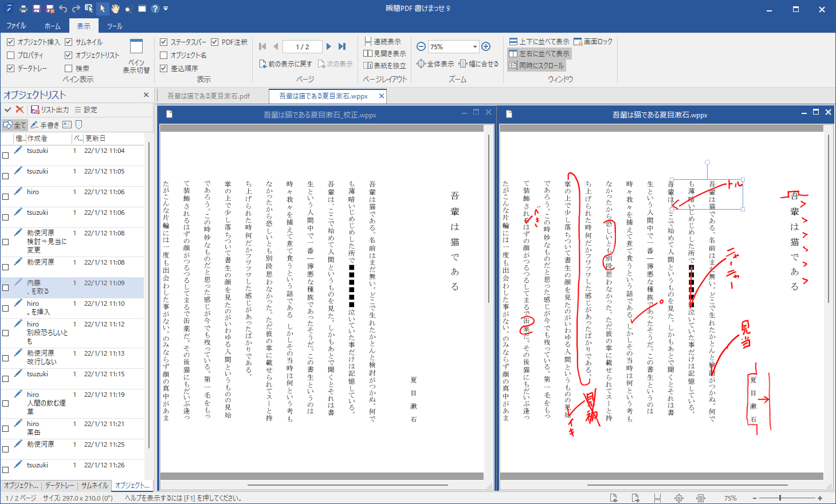
Task: Go to next page arrow
Action: (x=329, y=46)
